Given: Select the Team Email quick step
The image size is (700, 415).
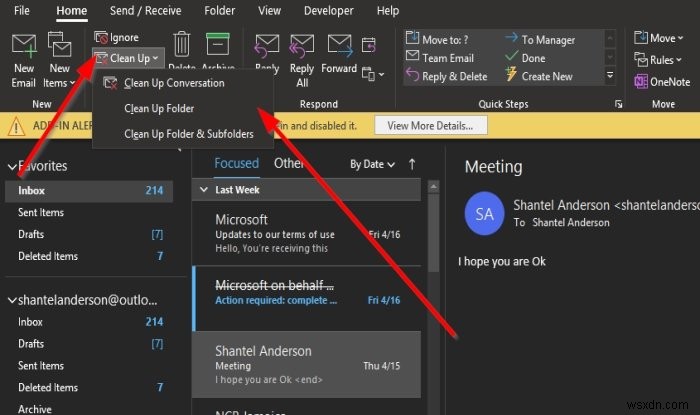Looking at the screenshot, I should (440, 58).
